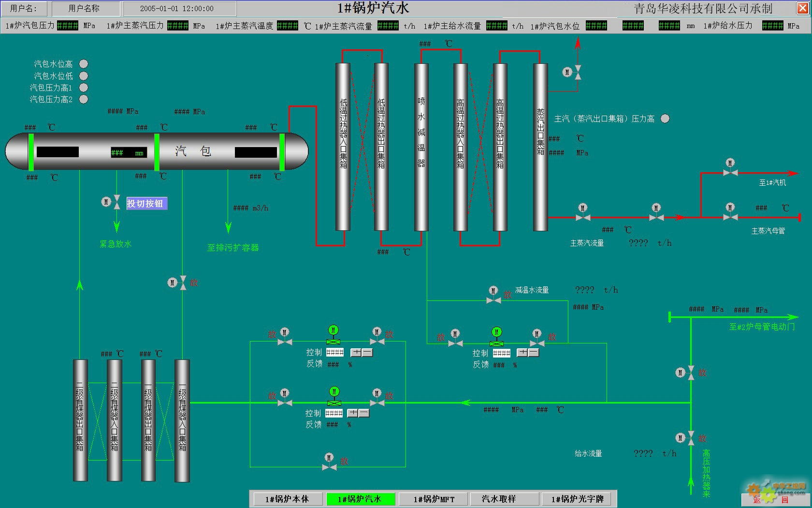Increase main feedwater valve control with plus
The height and width of the screenshot is (508, 812).
point(353,413)
